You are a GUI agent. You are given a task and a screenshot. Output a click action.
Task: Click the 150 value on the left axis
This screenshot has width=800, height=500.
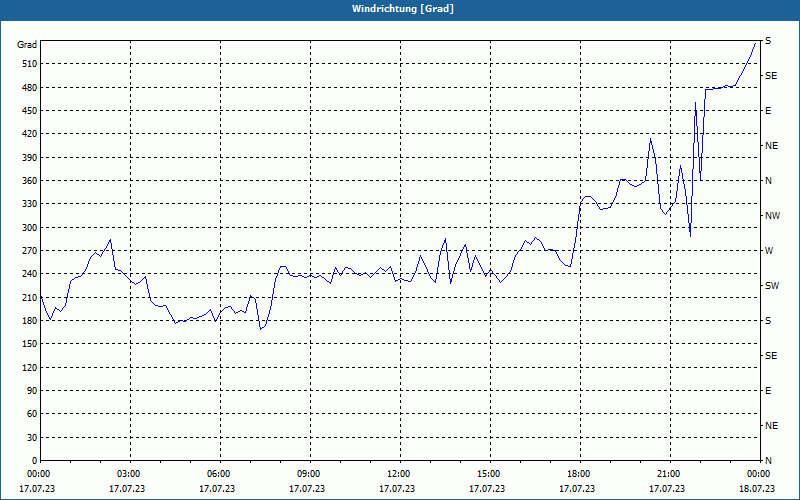click(x=29, y=344)
